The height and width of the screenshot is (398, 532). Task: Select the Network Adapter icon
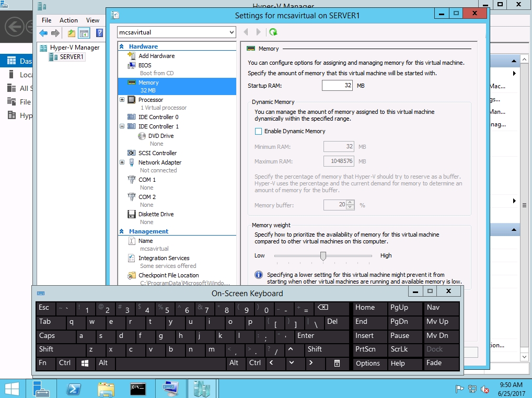(131, 162)
